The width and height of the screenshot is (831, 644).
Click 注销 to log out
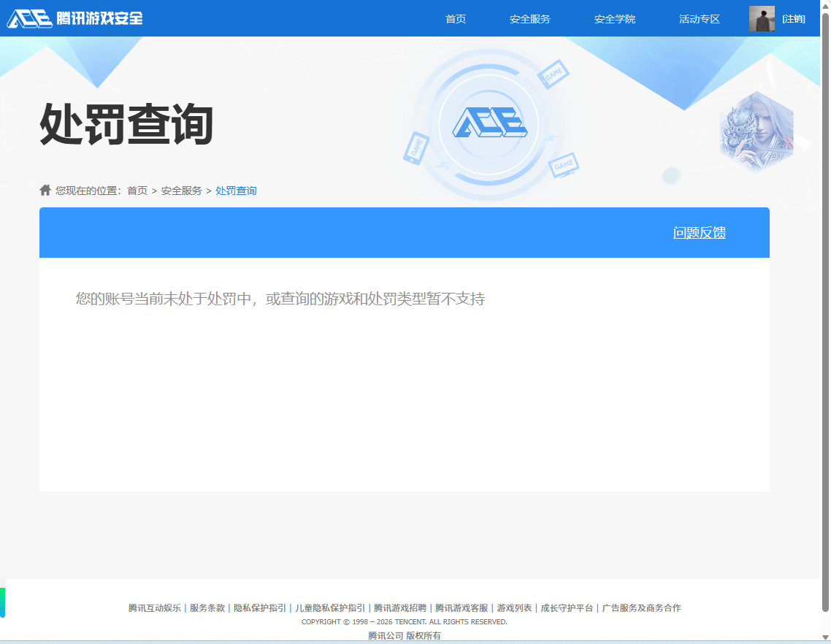(x=794, y=18)
